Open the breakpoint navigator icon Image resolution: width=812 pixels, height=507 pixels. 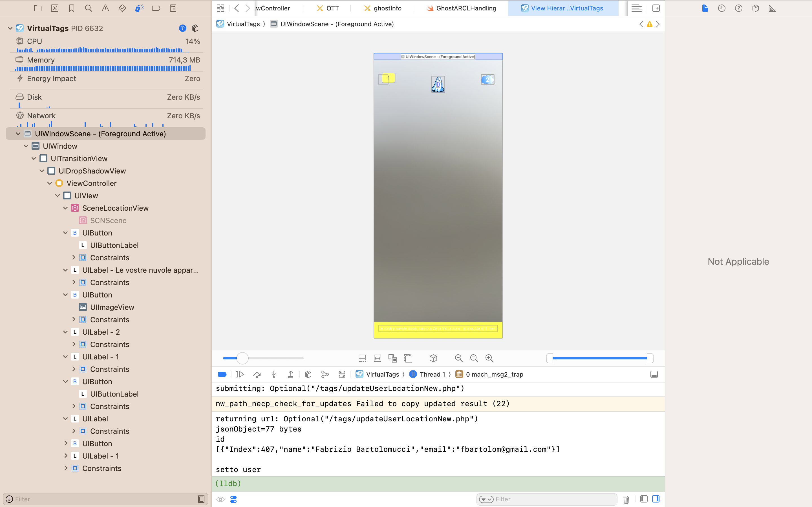tap(156, 8)
